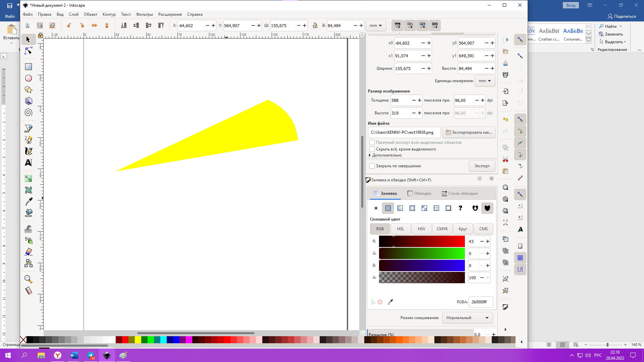The height and width of the screenshot is (362, 644).
Task: Pick the Eraser tool
Action: tap(28, 252)
